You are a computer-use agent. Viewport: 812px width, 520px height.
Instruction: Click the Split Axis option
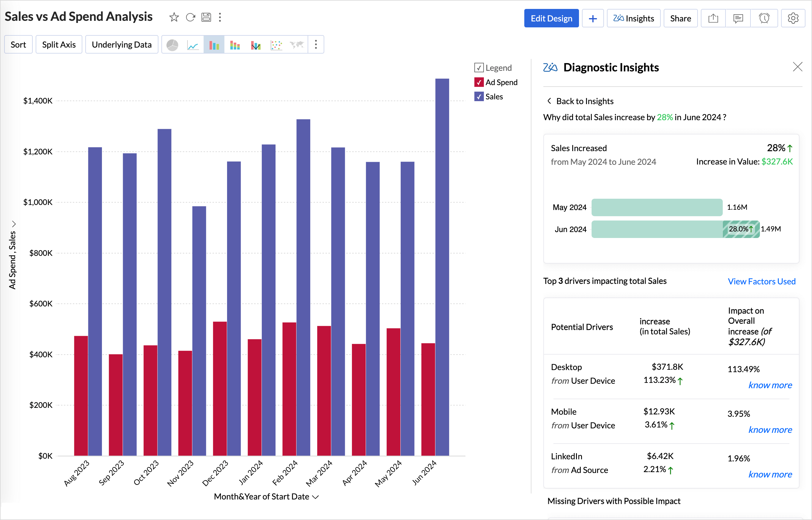point(59,45)
